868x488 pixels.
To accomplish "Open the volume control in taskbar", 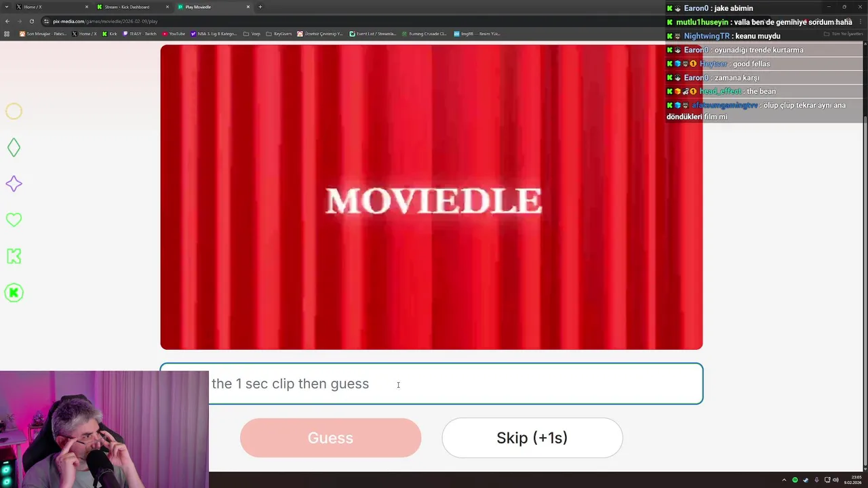I will [835, 480].
